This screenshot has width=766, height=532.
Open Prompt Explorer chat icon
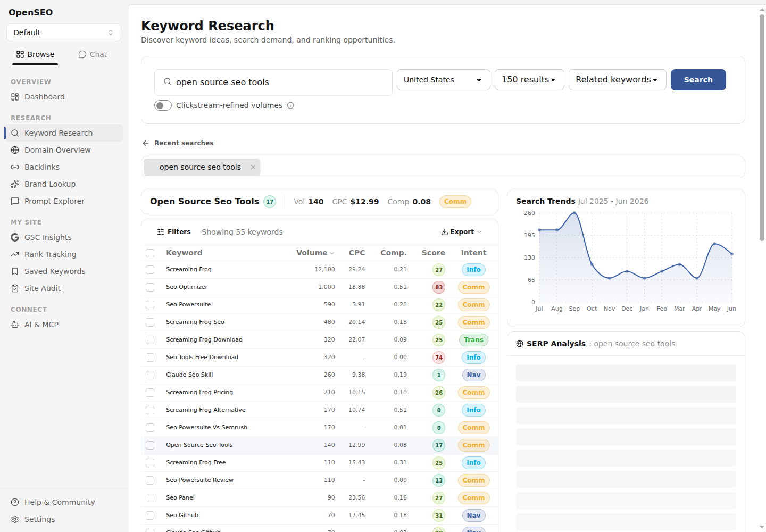pos(15,201)
